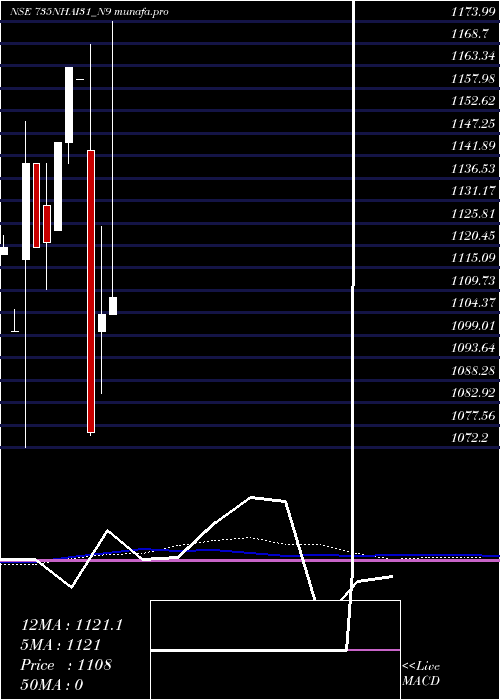Select the 1173.99 price axis label
Viewport: 500px width, 700px height.
tap(472, 12)
